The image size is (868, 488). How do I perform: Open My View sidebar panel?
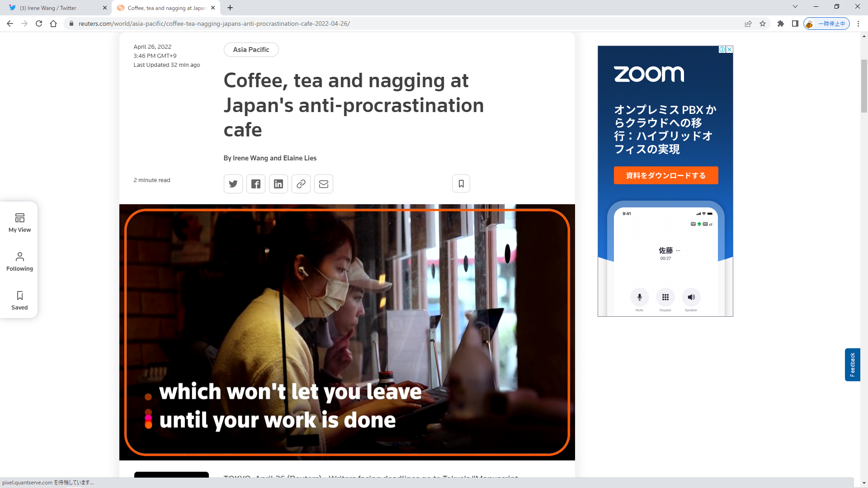[19, 223]
